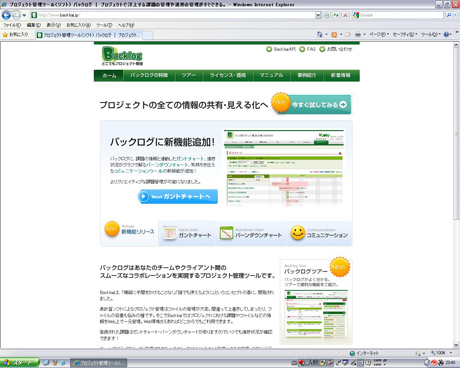Viewport: 460px width, 368px height.
Task: Click the ガントチャート link in intro text
Action: 190,159
